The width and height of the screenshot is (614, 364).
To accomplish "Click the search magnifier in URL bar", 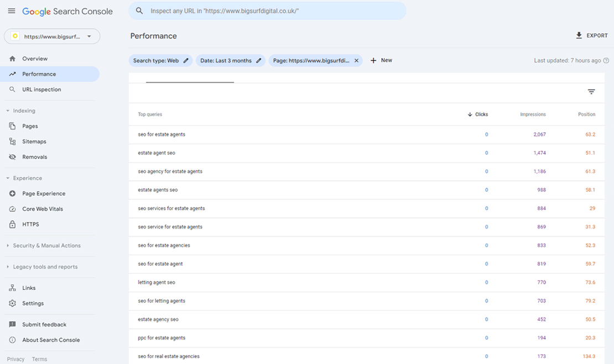I will coord(139,11).
